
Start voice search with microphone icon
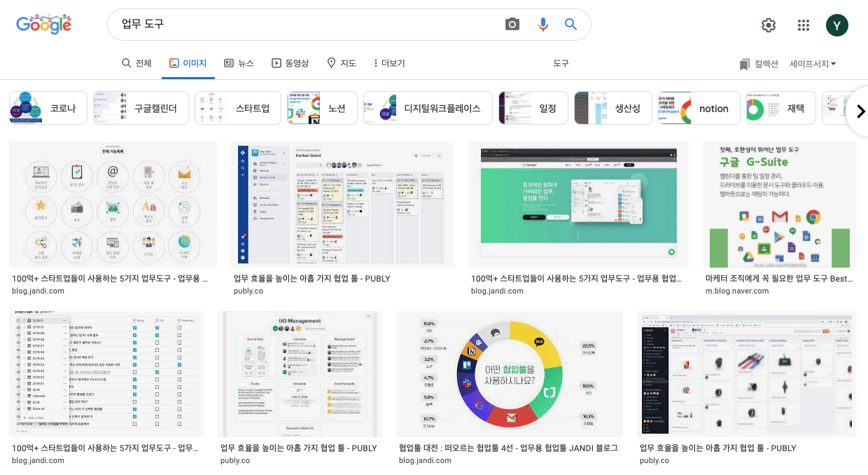542,25
